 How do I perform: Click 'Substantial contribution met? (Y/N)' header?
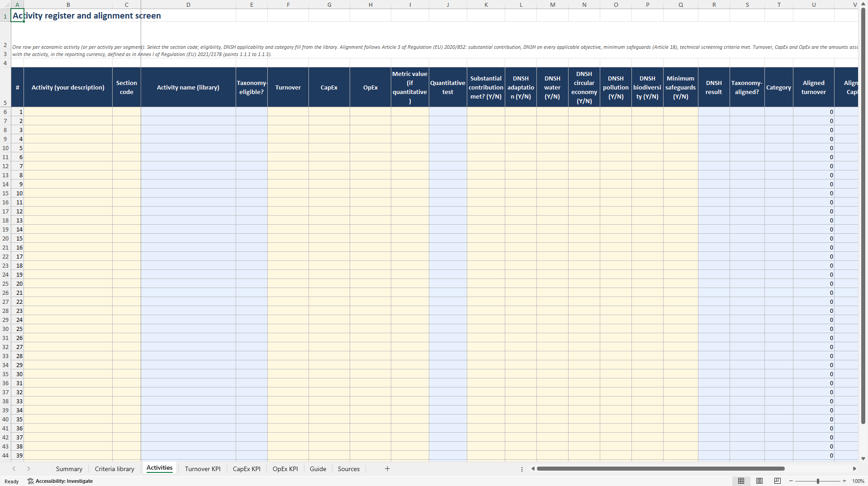[486, 87]
